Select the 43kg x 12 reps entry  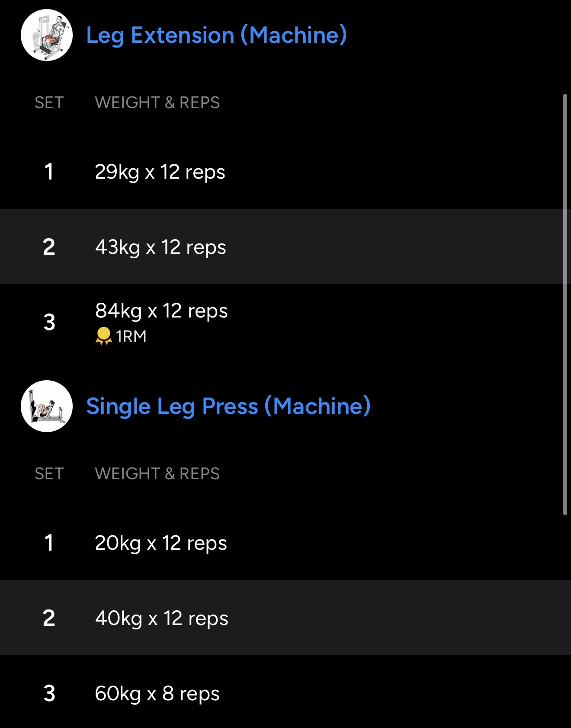pos(160,247)
